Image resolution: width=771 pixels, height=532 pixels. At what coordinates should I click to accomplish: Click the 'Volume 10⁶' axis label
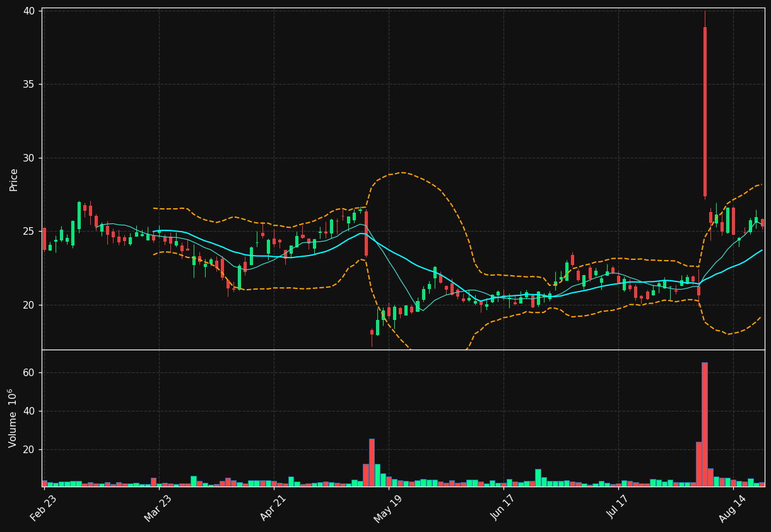[x=13, y=418]
